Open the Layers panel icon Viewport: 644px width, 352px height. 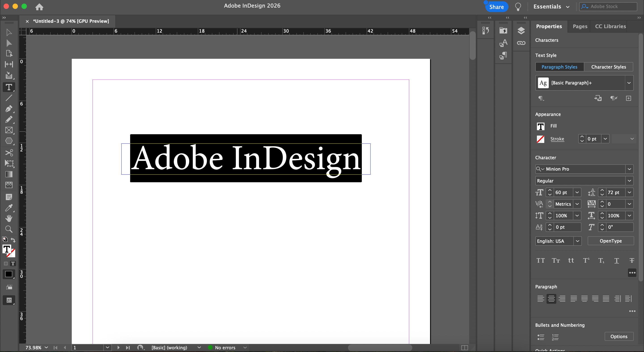[521, 31]
